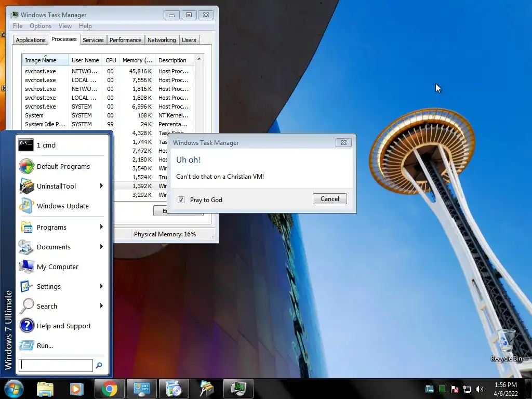
Task: Sort processes by User Name column
Action: tap(86, 60)
